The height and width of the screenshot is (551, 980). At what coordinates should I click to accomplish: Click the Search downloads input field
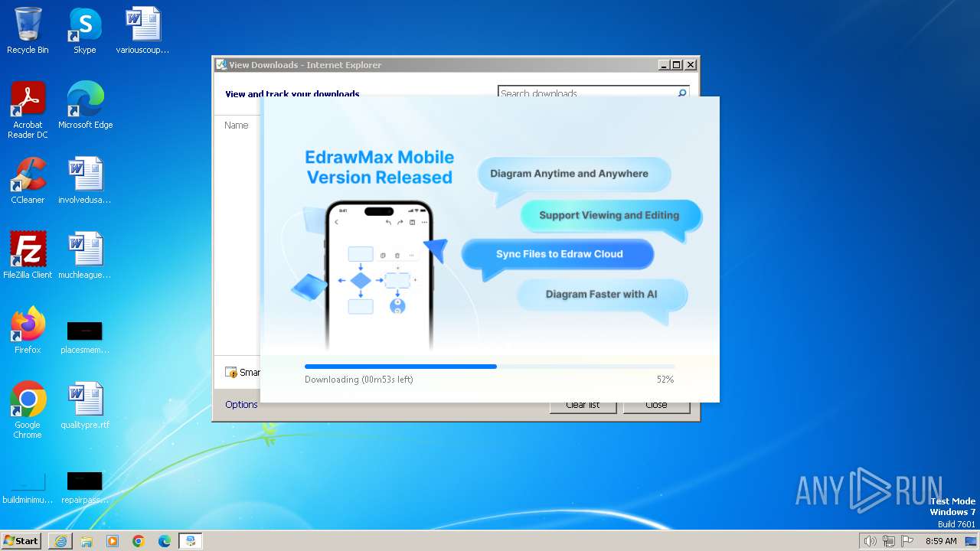pyautogui.click(x=586, y=93)
